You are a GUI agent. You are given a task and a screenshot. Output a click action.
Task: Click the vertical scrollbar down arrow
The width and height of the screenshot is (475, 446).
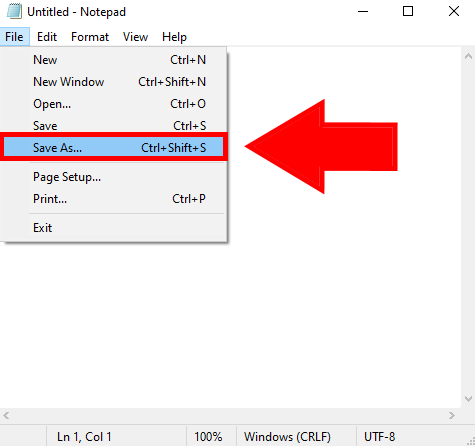468,399
